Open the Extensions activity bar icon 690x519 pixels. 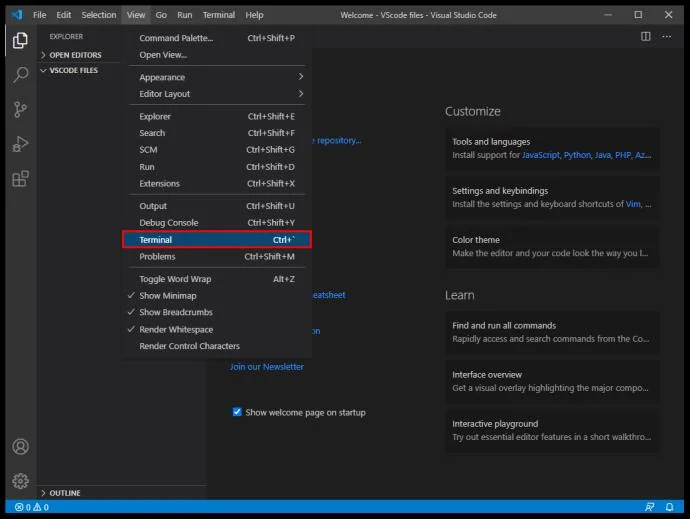coord(20,179)
